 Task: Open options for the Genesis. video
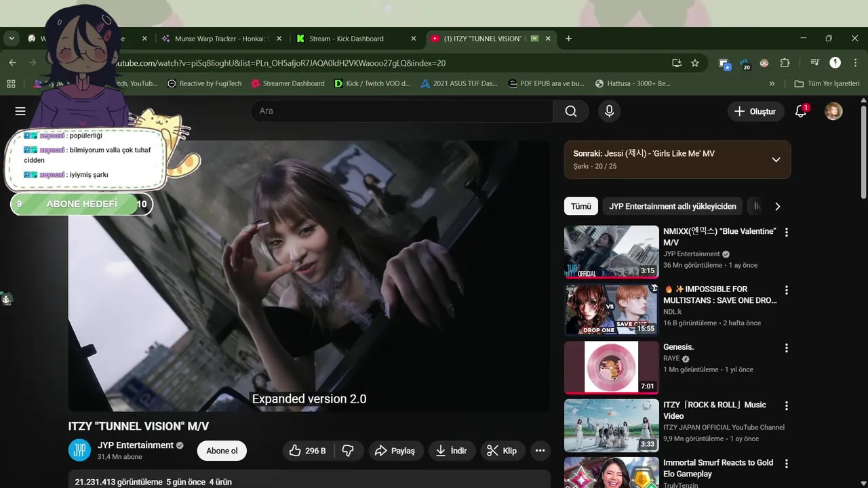tap(787, 348)
